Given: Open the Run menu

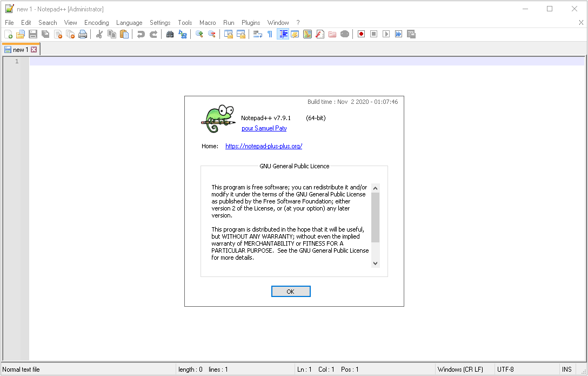Looking at the screenshot, I should point(229,23).
